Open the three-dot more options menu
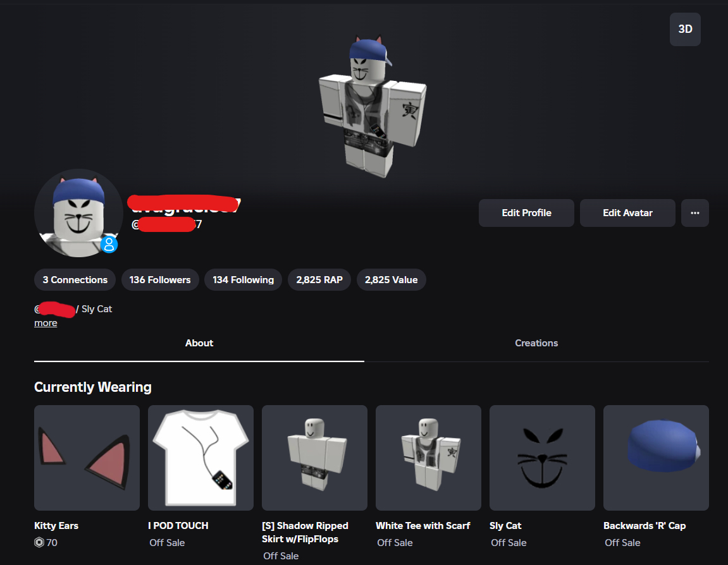 click(x=694, y=213)
